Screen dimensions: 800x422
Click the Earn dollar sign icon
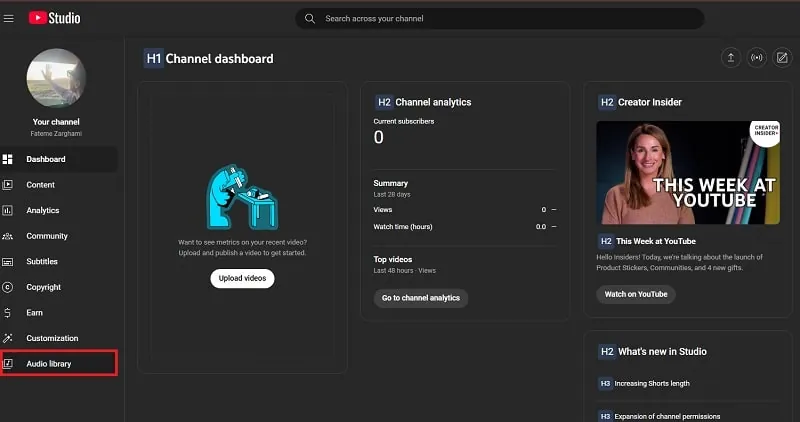[x=8, y=313]
